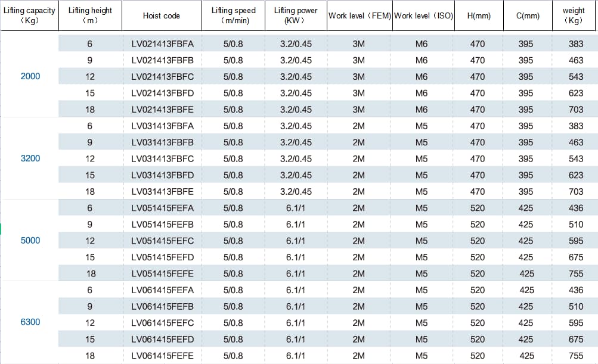Select hoist code LV051415FEFD cell

[x=162, y=257]
